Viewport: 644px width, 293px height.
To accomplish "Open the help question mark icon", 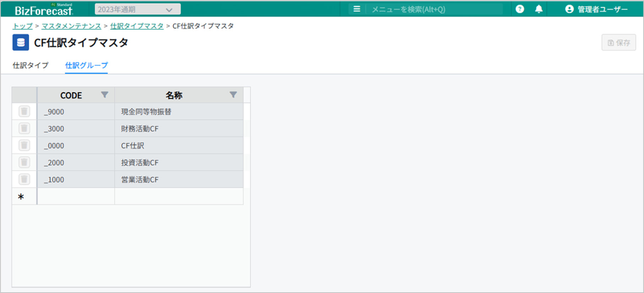I will [520, 9].
